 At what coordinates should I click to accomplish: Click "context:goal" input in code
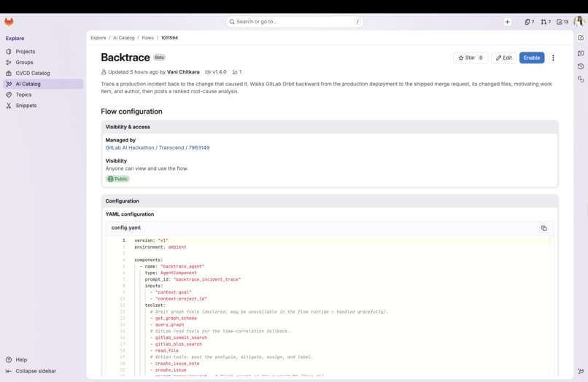tap(173, 292)
